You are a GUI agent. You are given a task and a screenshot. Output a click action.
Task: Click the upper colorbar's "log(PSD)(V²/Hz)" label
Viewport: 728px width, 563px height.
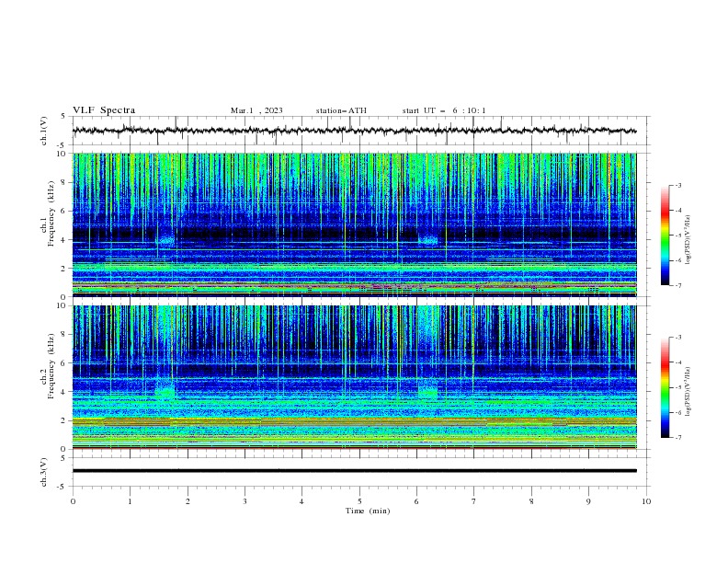pyautogui.click(x=688, y=239)
